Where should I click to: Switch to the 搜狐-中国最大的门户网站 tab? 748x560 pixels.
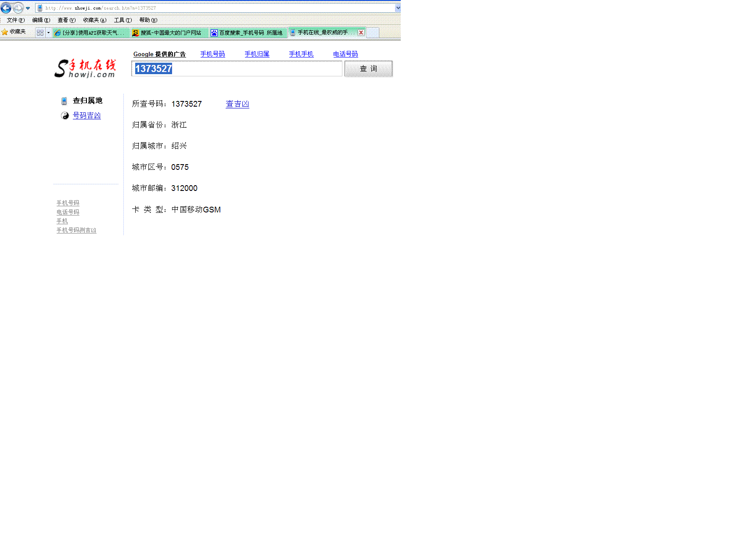(x=169, y=33)
